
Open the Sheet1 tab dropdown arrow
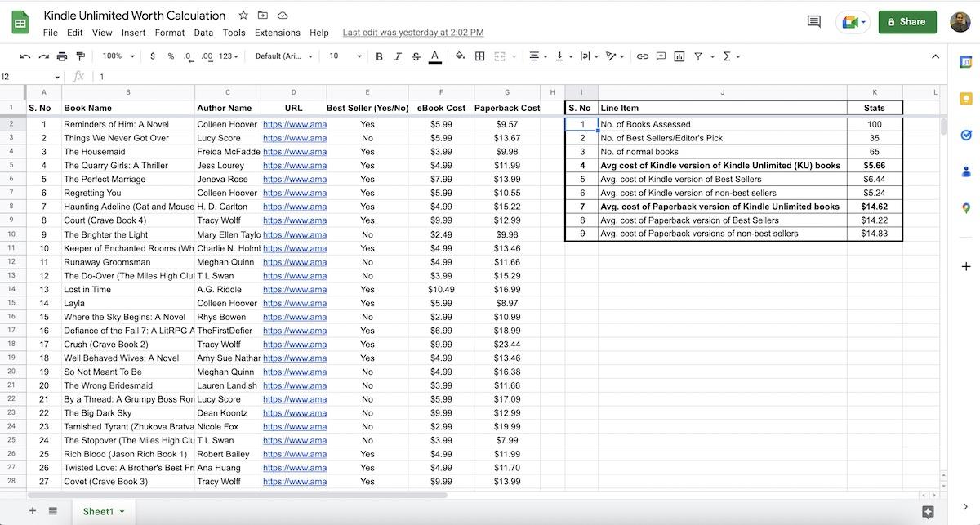pos(122,512)
